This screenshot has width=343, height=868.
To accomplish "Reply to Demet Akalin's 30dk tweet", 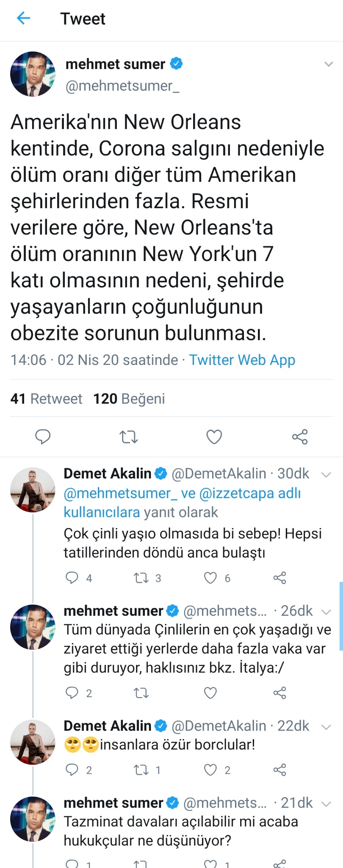I will coord(72,578).
